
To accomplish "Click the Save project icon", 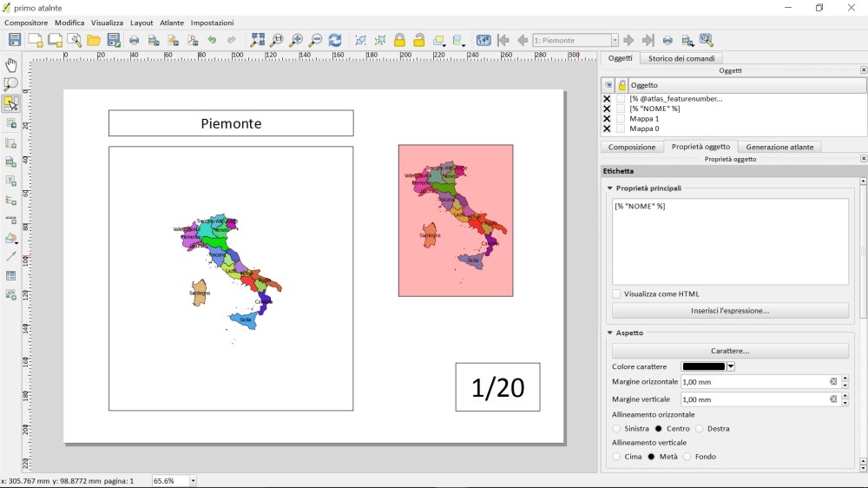I will click(15, 40).
